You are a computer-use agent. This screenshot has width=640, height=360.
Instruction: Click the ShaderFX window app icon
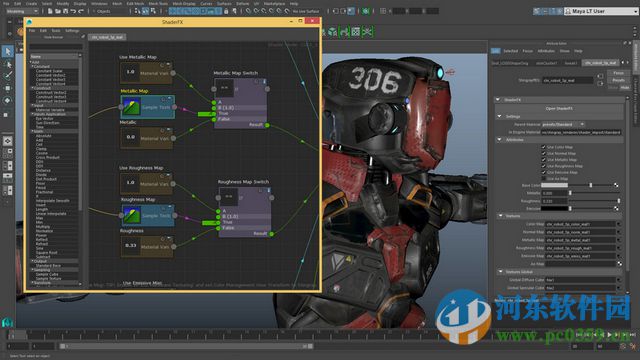29,22
